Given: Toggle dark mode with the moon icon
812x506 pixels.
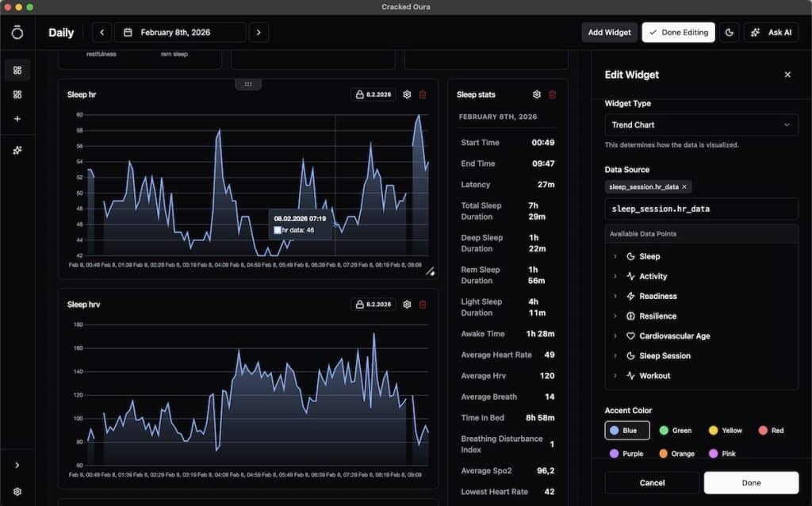Looking at the screenshot, I should tap(730, 32).
